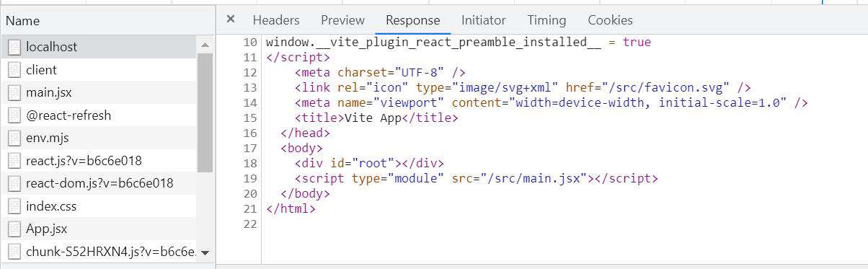Image resolution: width=868 pixels, height=269 pixels.
Task: Open the Preview tab
Action: (x=342, y=20)
